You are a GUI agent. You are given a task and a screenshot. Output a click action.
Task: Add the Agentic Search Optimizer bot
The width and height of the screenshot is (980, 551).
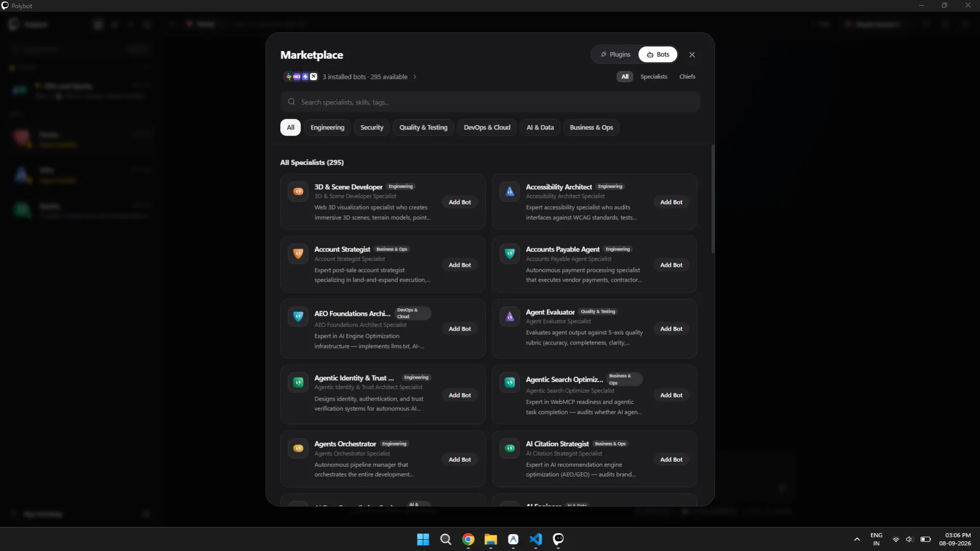pyautogui.click(x=671, y=395)
